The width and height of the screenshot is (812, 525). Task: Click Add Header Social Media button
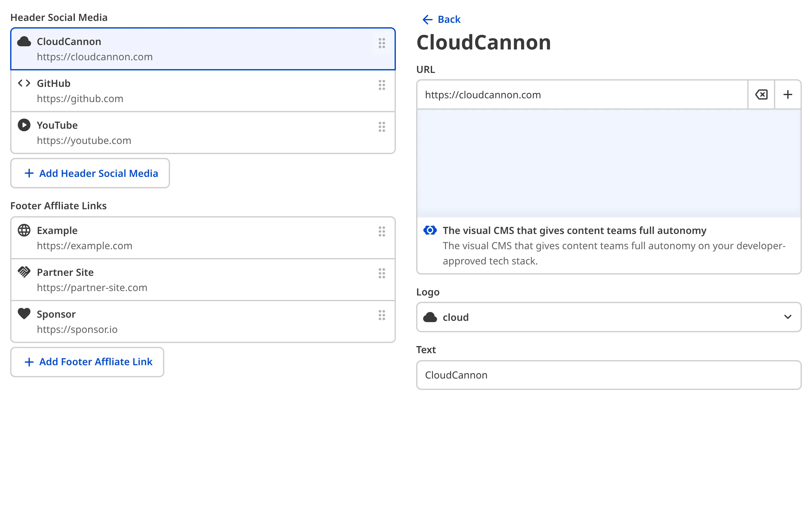(90, 173)
